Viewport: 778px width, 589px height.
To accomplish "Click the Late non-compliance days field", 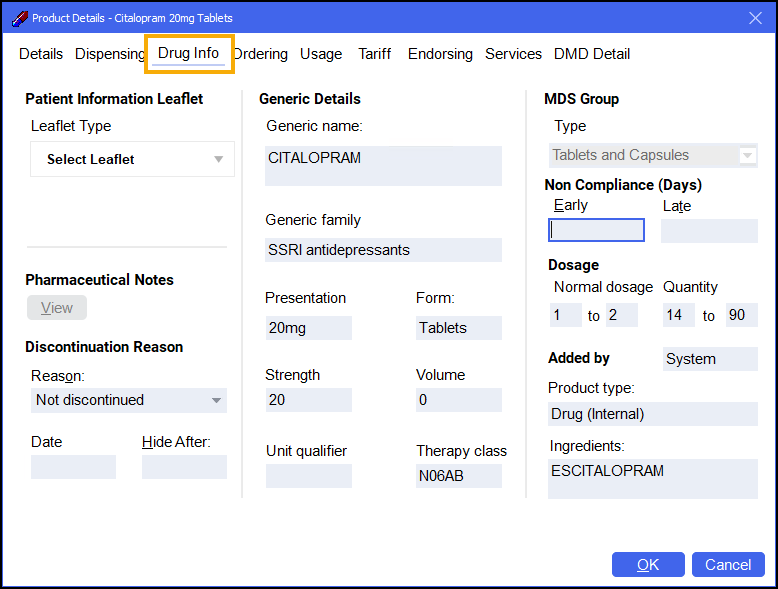I will click(709, 231).
